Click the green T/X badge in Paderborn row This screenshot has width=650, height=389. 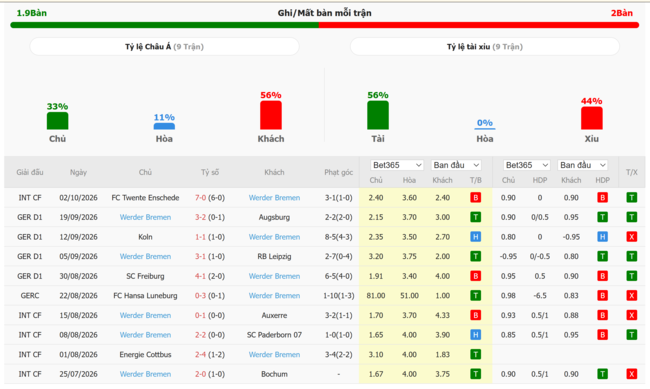(631, 335)
